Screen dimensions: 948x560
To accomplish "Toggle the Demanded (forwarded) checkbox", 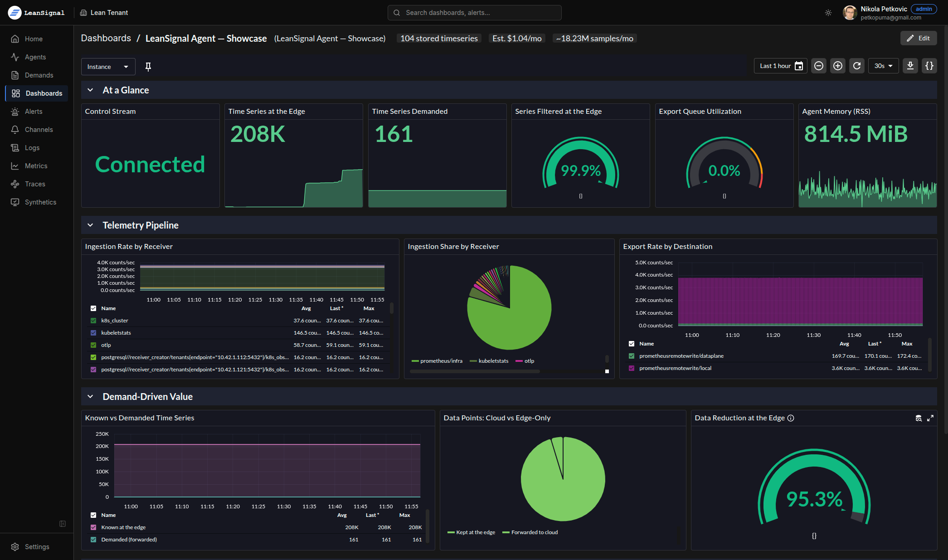I will coord(93,540).
